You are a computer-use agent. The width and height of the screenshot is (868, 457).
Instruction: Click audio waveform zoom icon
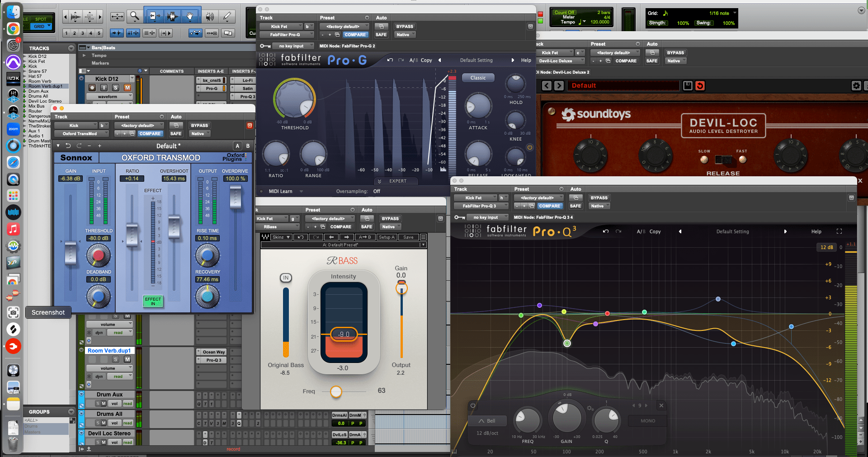(x=76, y=17)
